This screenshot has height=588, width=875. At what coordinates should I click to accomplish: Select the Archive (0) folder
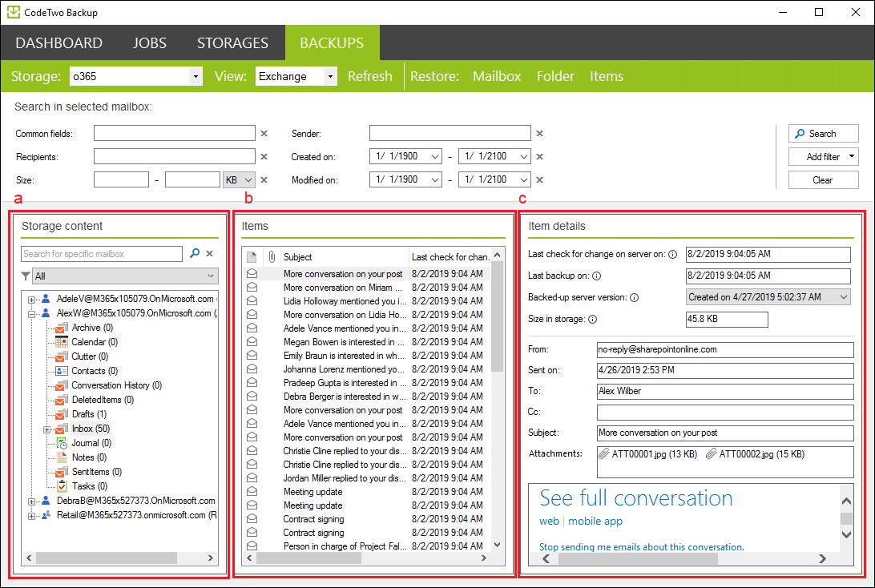pos(92,328)
